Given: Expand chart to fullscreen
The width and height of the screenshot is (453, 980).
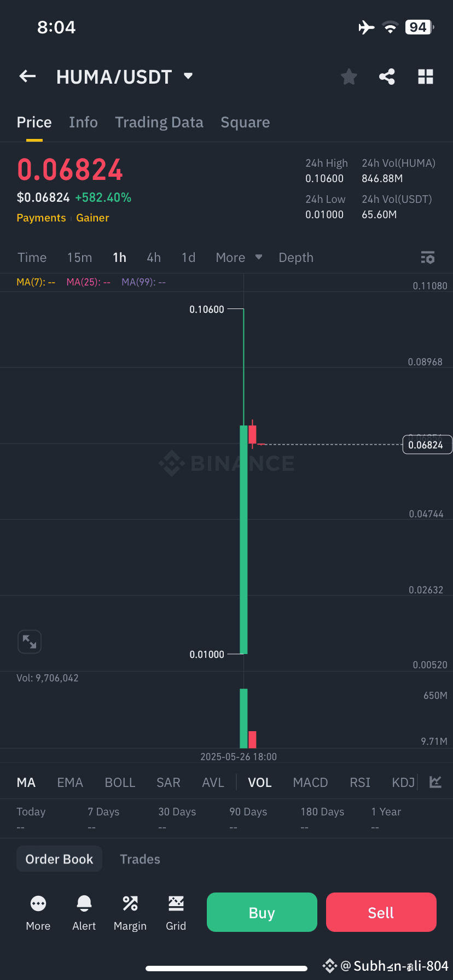Looking at the screenshot, I should pyautogui.click(x=30, y=641).
